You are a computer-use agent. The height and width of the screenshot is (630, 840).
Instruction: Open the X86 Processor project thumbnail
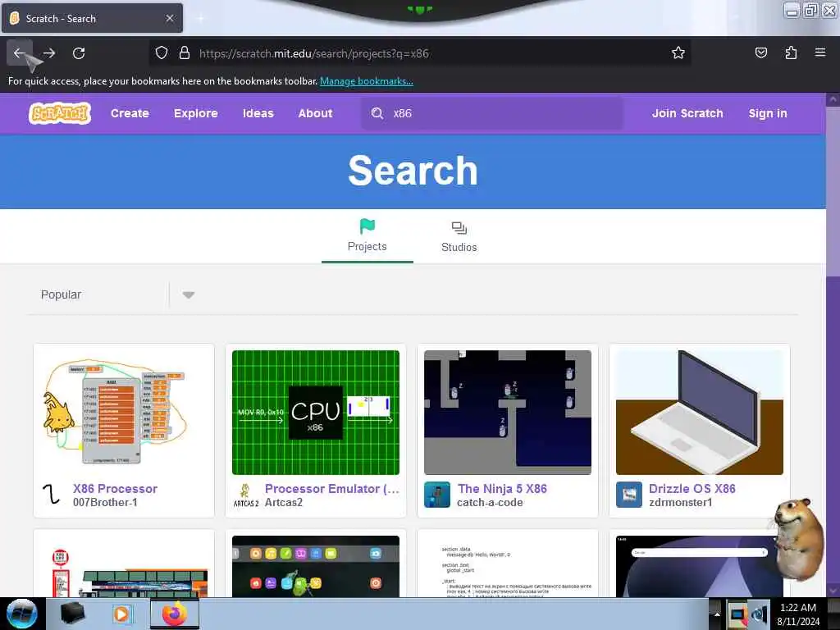coord(124,413)
